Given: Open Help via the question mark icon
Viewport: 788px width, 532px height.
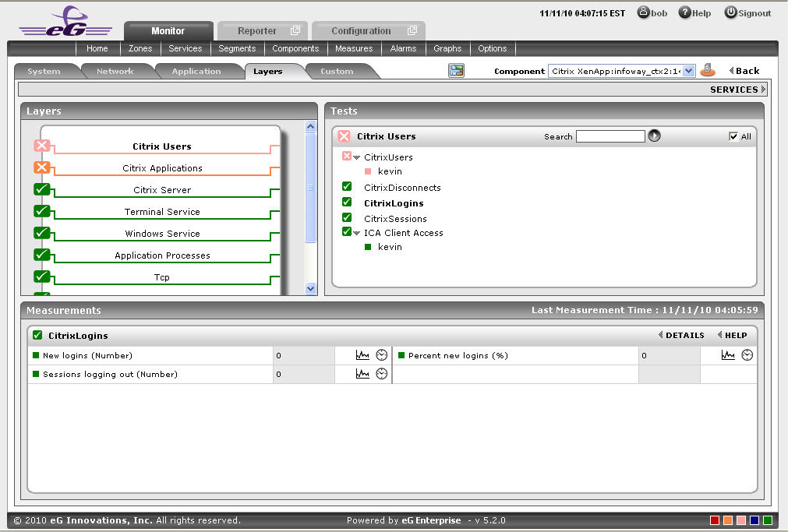Looking at the screenshot, I should (684, 12).
